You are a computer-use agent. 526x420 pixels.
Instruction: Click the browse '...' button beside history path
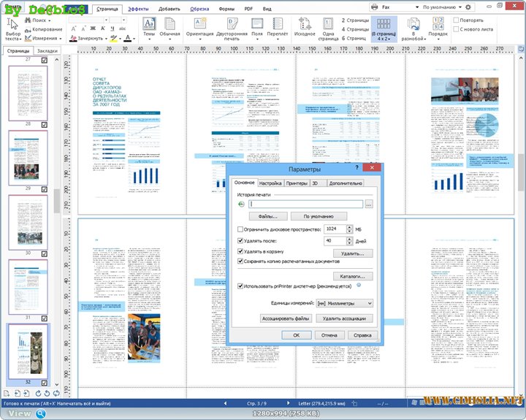point(369,205)
